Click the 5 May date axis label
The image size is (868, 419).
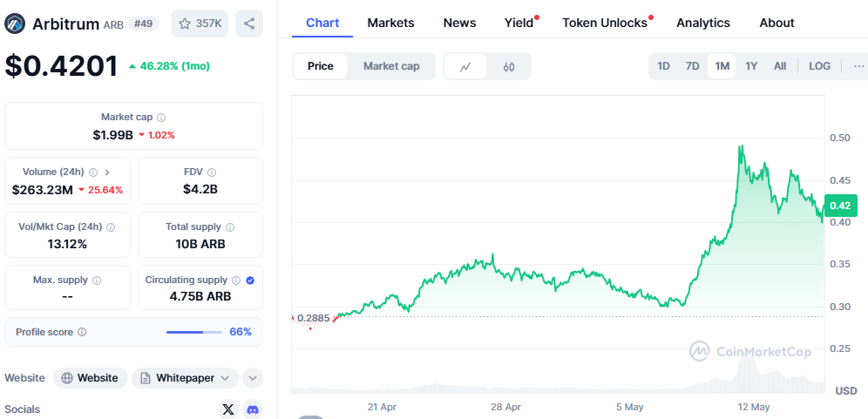coord(630,408)
